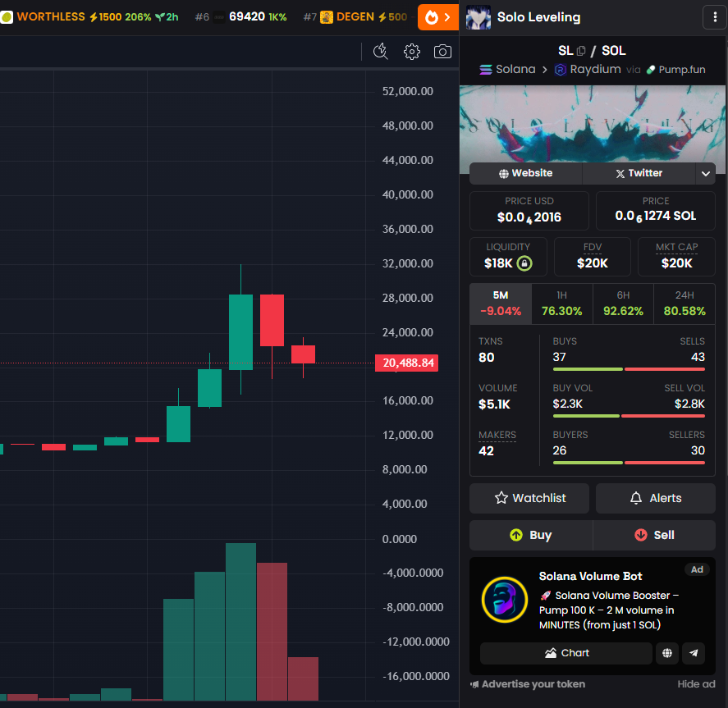Click the WORTHLESS trending token
This screenshot has height=708, width=728.
point(89,17)
